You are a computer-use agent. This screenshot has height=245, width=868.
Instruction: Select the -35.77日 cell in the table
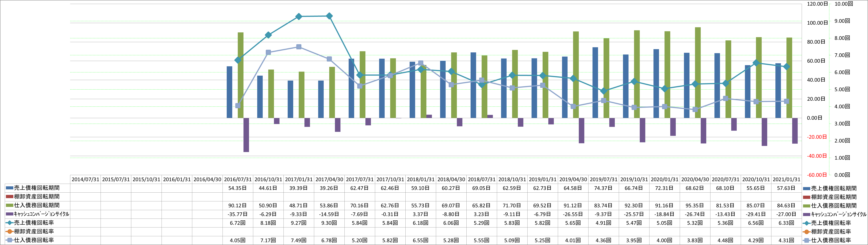(x=238, y=214)
